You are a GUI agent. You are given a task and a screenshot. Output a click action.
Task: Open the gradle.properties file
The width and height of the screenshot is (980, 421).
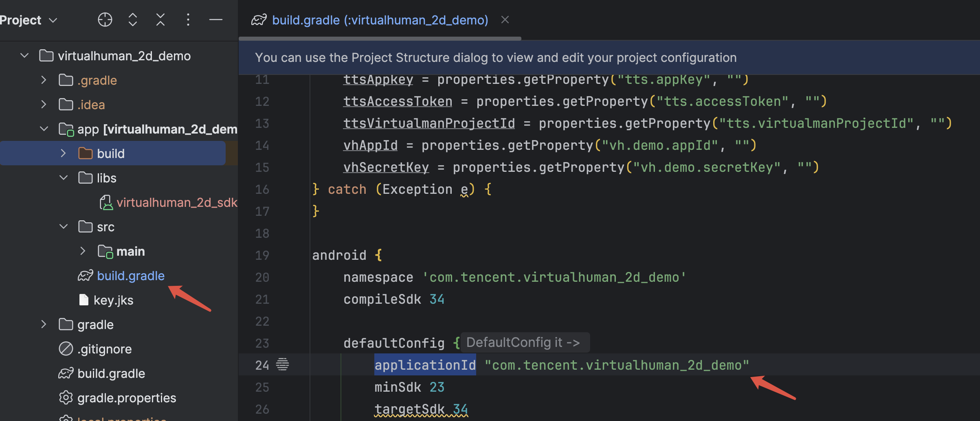point(126,398)
